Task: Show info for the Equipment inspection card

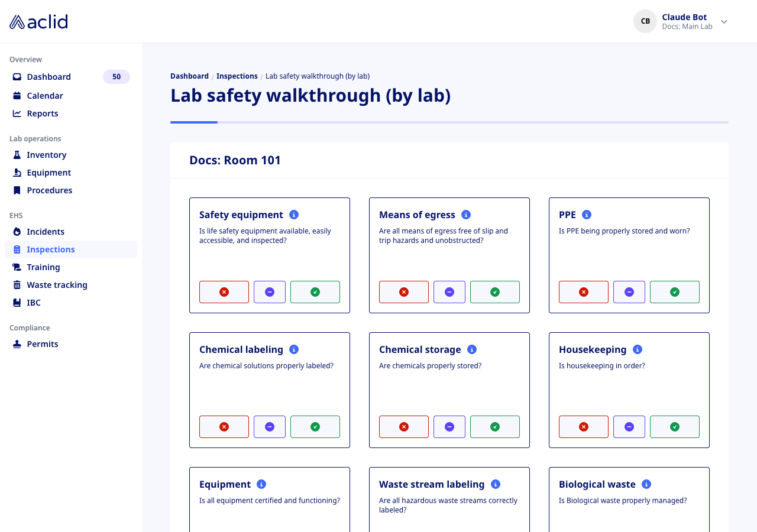Action: coord(261,484)
